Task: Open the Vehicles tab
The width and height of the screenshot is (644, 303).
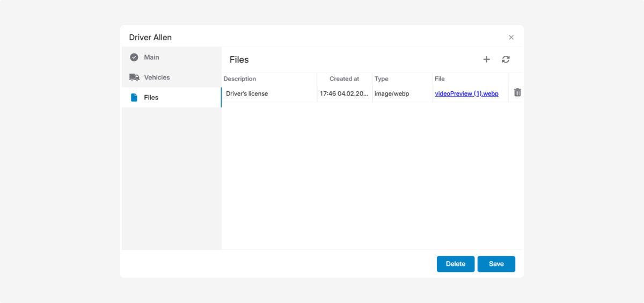Action: [x=157, y=77]
